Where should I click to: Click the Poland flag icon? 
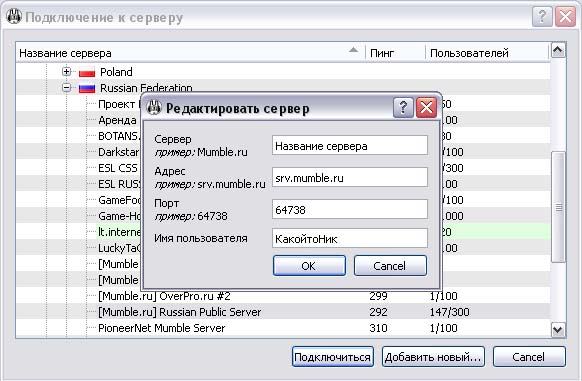pyautogui.click(x=87, y=72)
